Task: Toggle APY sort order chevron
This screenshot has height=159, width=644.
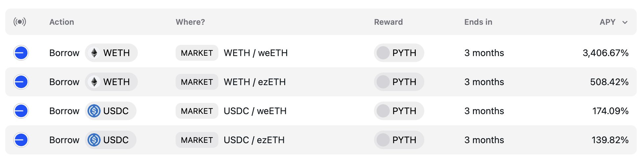Action: (625, 22)
